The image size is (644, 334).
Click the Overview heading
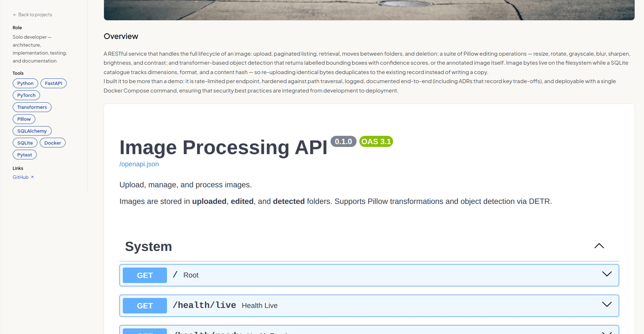point(121,37)
